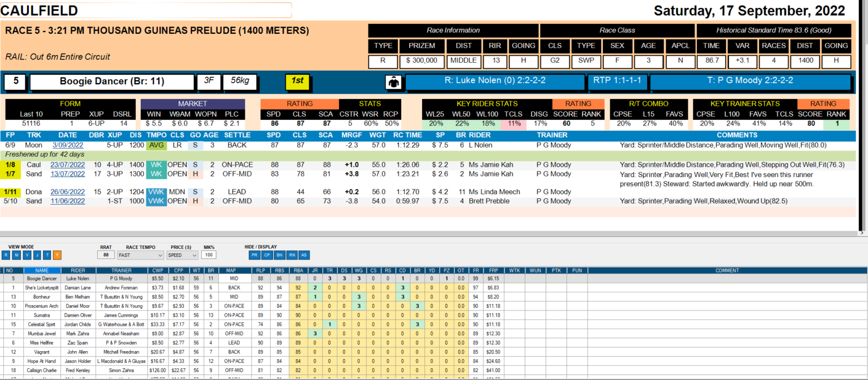
Task: Toggle the BN hide/display option
Action: pos(280,255)
